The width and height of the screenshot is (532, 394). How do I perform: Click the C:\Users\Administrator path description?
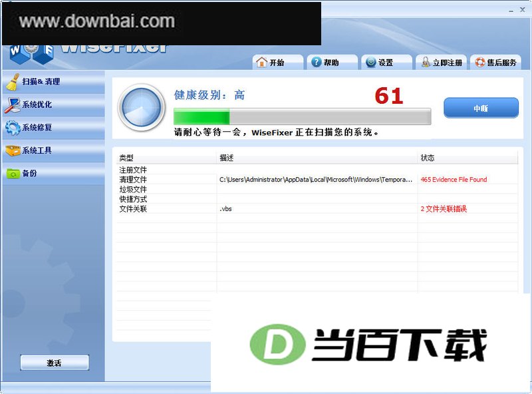point(316,180)
